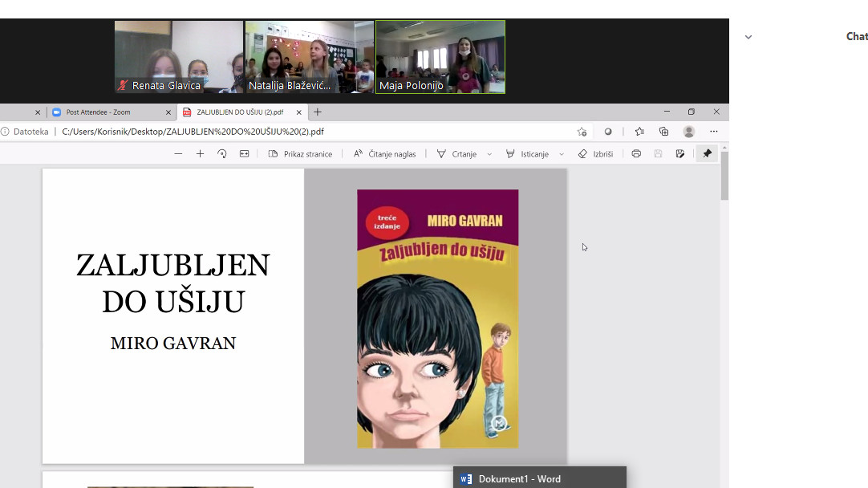Switch to the Post Attendee - Zoom tab

tap(112, 112)
